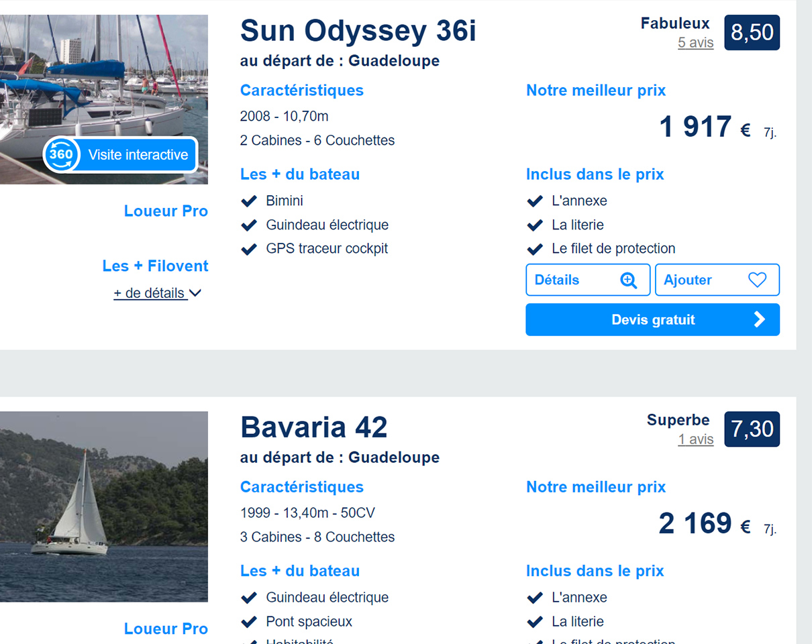
Task: Open the 5 avis reviews link
Action: (695, 43)
